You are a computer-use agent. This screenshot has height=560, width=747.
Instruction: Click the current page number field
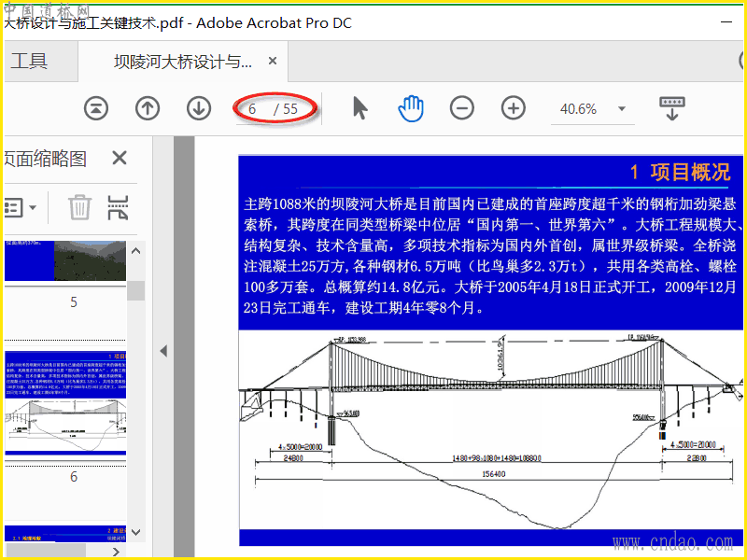click(252, 109)
